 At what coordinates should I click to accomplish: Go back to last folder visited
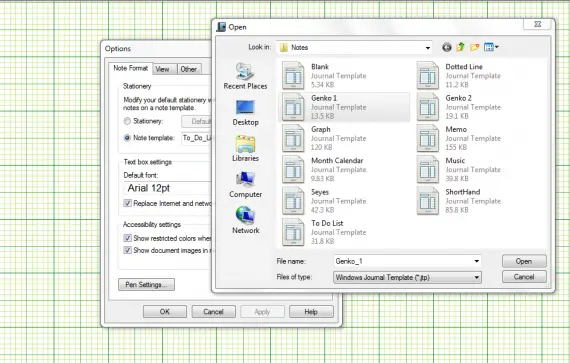point(447,47)
